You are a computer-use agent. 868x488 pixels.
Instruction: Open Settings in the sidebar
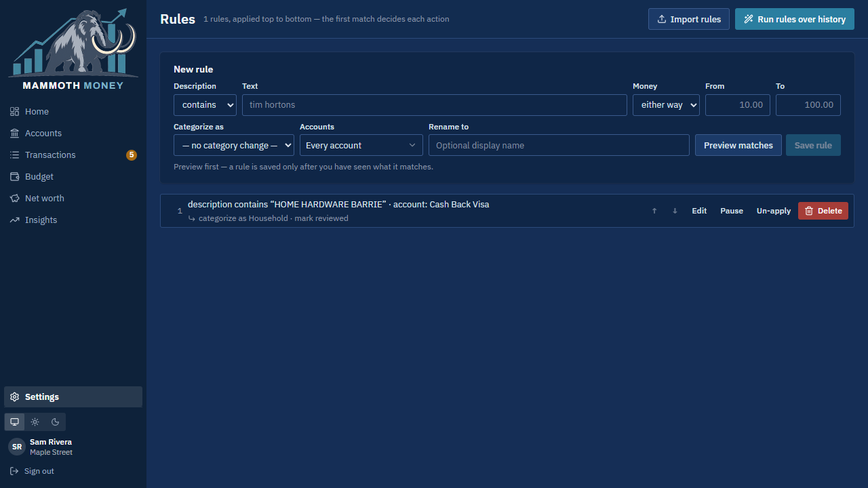click(73, 396)
